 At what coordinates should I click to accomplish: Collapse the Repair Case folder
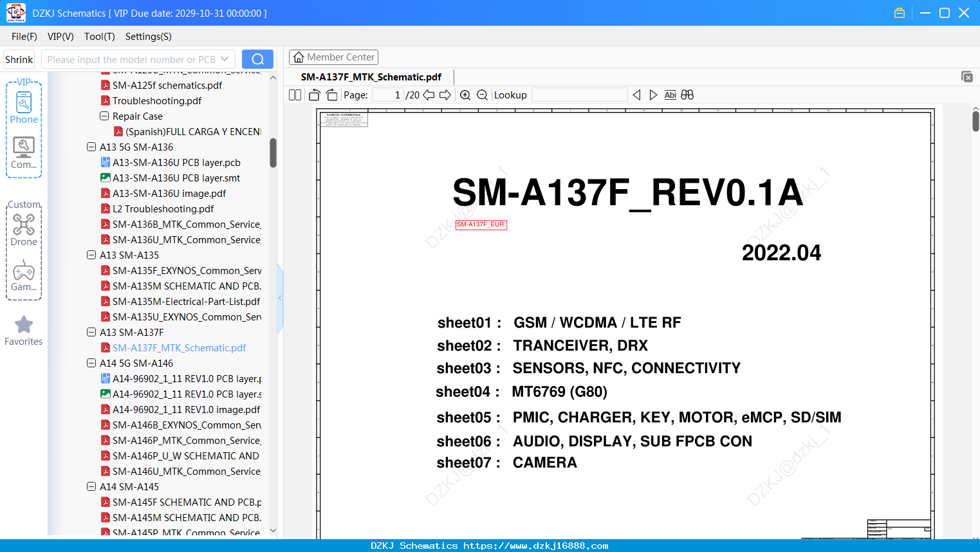pyautogui.click(x=104, y=116)
